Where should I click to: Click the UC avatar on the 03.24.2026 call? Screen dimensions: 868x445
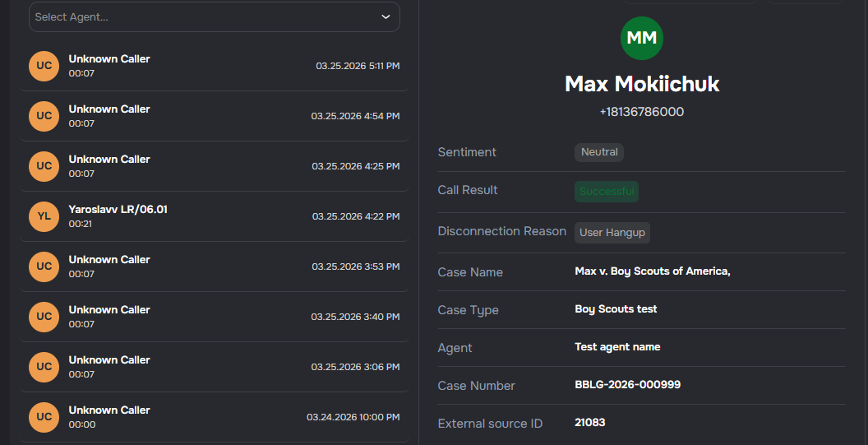[44, 417]
